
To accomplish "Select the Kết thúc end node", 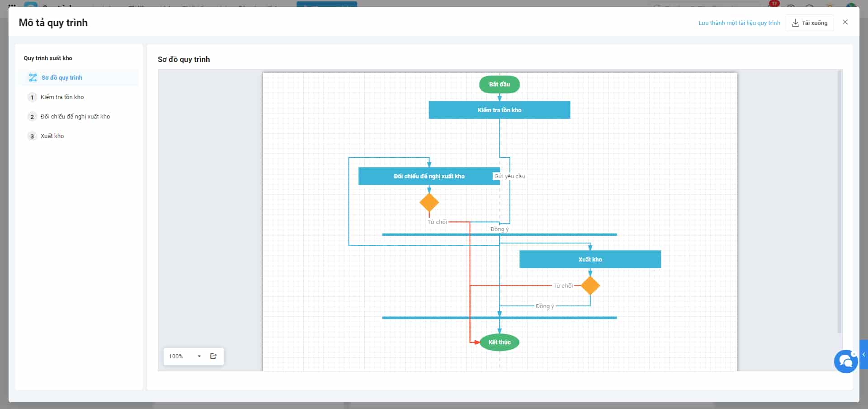I will click(x=499, y=342).
